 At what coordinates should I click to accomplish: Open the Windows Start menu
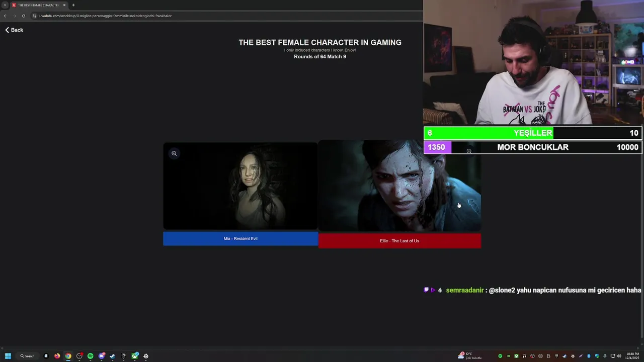pos(8,356)
